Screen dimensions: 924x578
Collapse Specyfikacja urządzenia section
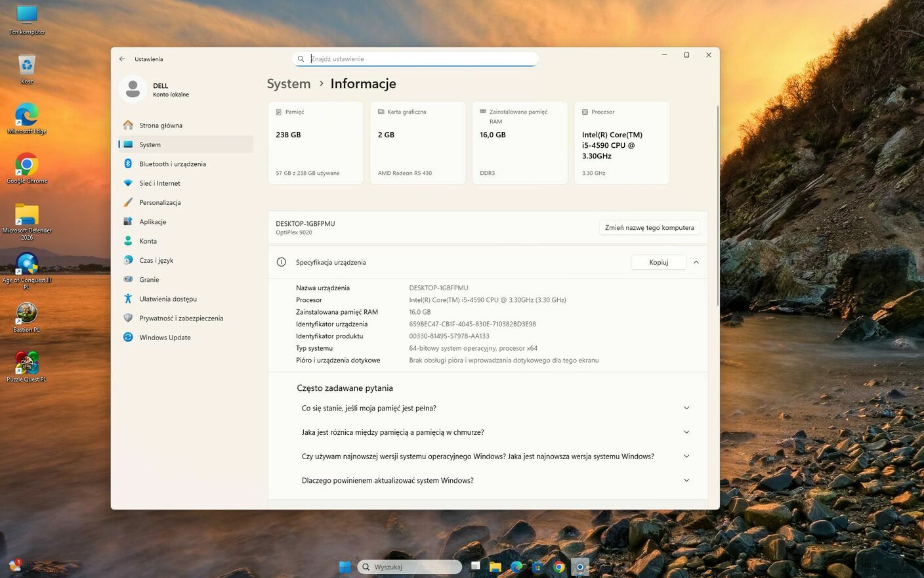(696, 262)
